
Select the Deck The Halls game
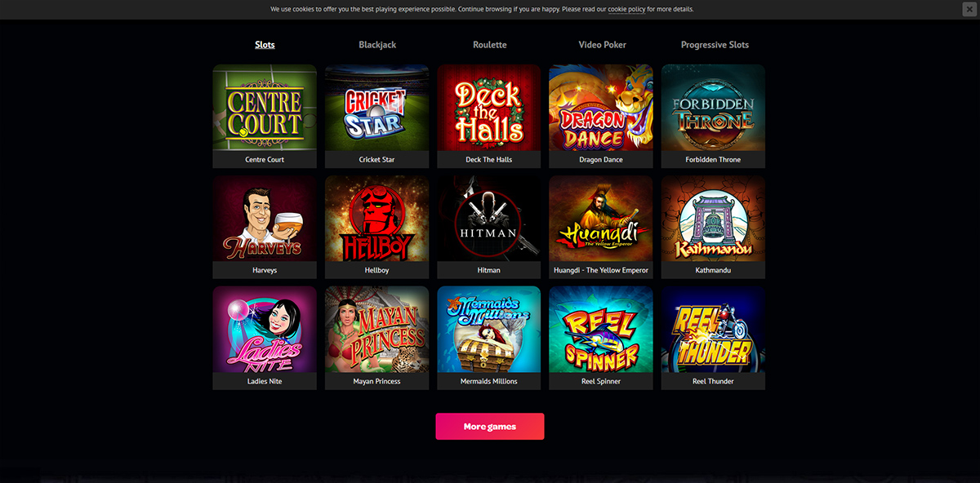[488, 116]
